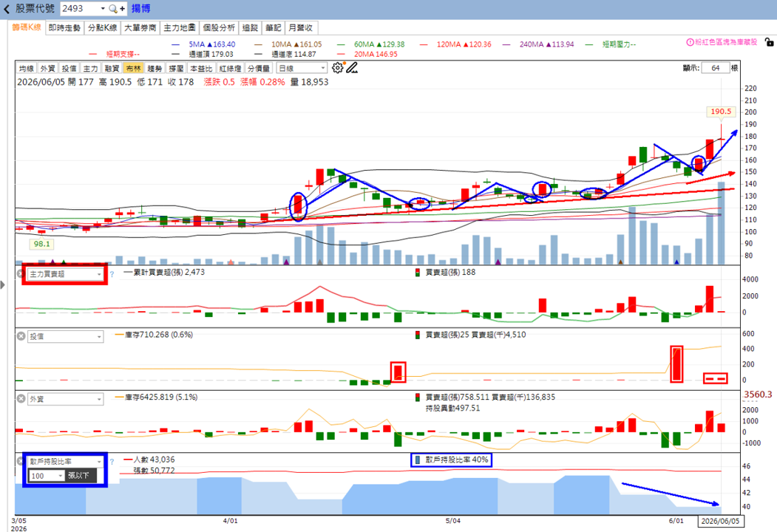Screen dimensions: 777x532
Task: Click the 顯示 bar count field
Action: click(715, 68)
